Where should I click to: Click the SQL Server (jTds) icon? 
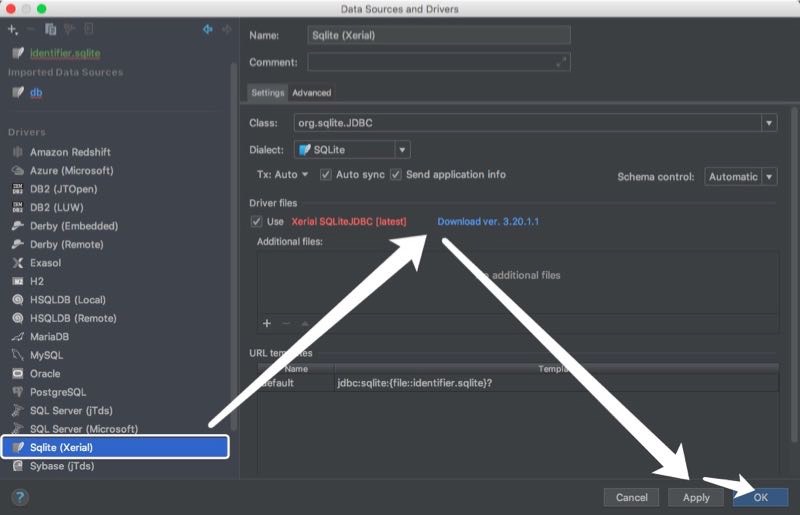pos(18,410)
